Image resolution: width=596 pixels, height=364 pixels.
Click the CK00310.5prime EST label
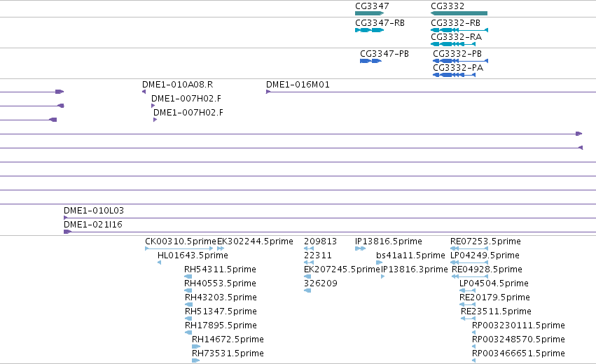pyautogui.click(x=181, y=241)
